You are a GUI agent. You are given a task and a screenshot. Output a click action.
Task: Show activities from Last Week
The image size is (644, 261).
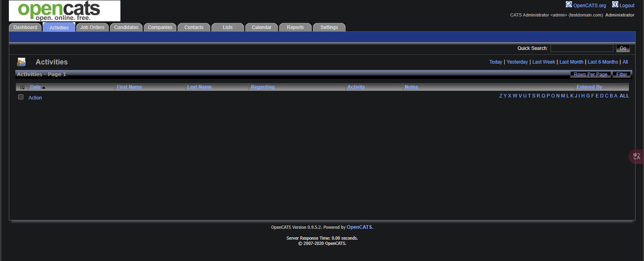tap(543, 62)
